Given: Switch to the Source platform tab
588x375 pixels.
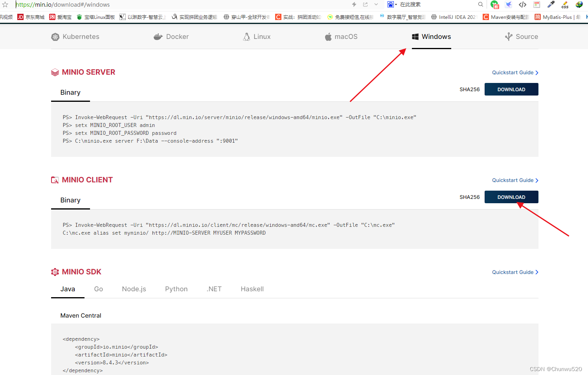Looking at the screenshot, I should click(522, 37).
